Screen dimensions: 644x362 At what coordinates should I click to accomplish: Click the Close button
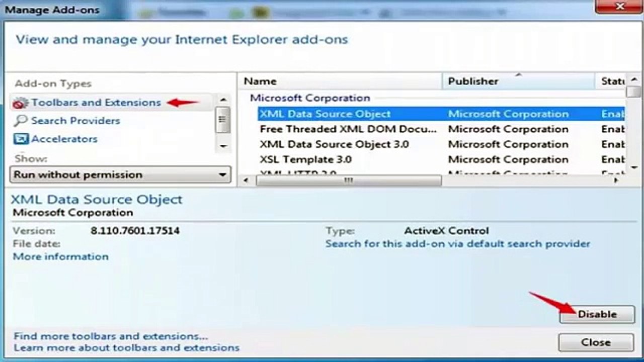tap(596, 342)
